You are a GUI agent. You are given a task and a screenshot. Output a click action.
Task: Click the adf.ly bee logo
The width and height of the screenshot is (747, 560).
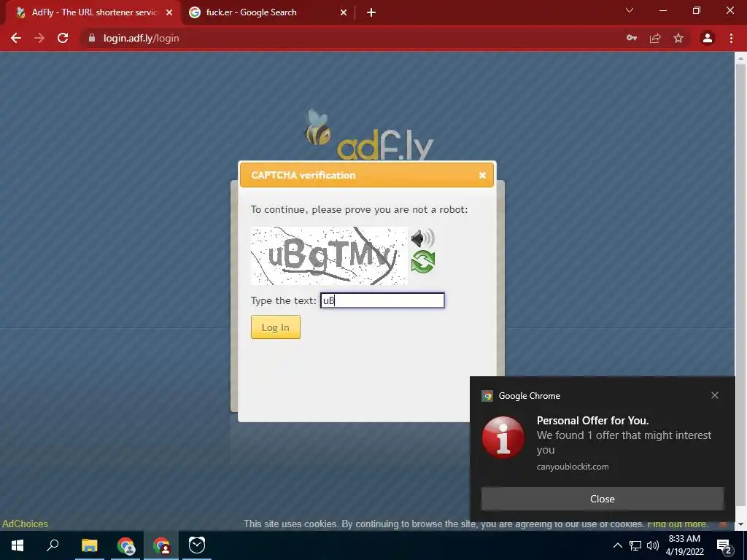(368, 135)
